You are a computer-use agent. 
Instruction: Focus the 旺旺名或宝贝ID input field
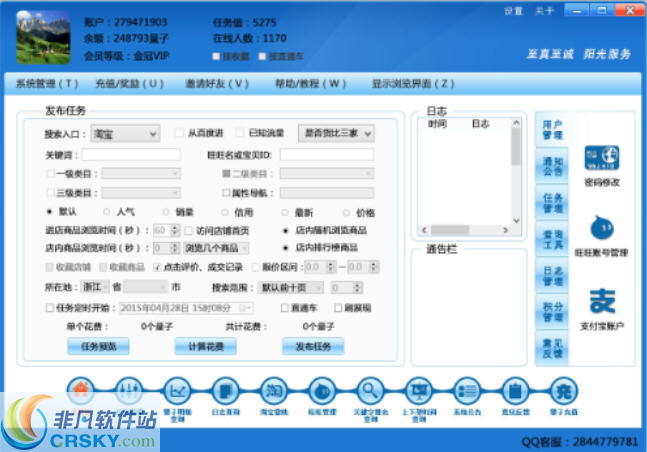point(327,154)
